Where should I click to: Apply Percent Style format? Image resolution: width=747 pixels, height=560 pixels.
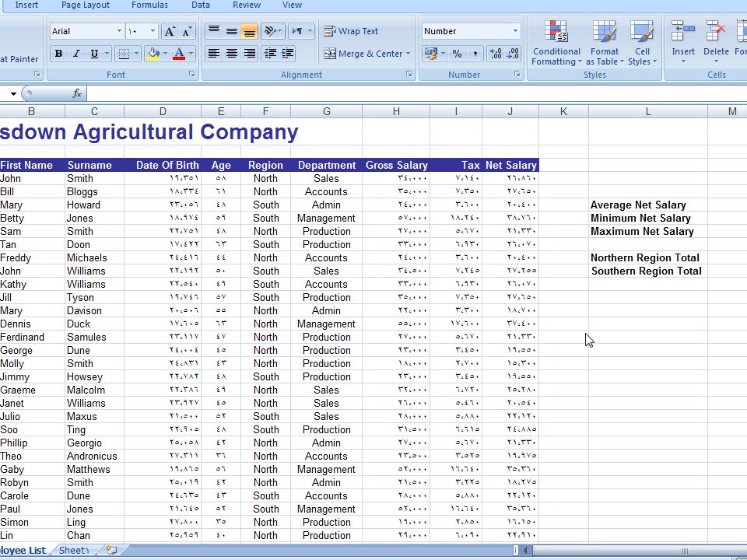pos(457,54)
